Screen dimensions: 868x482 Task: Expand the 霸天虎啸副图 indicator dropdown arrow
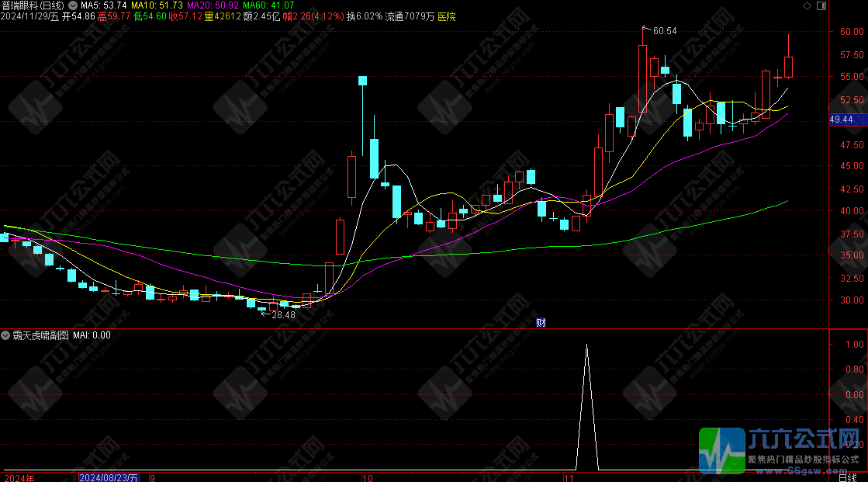tap(6, 335)
